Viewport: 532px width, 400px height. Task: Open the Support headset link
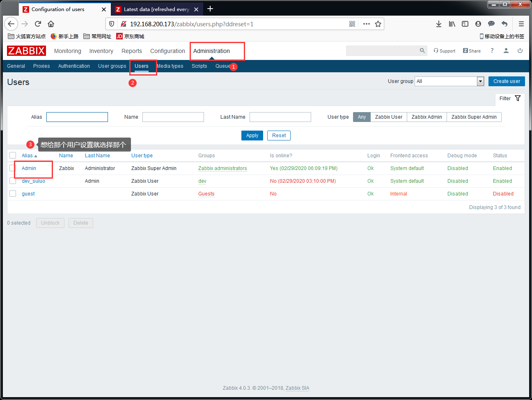click(445, 51)
